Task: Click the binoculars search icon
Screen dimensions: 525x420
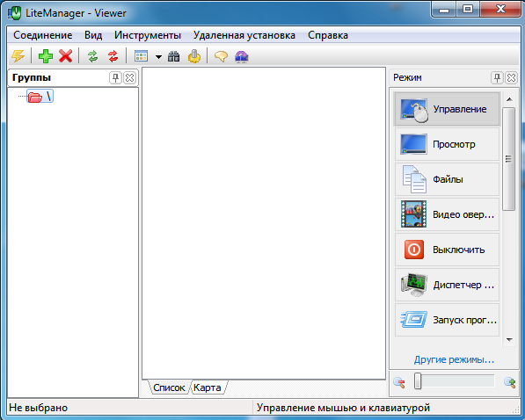Action: [x=174, y=56]
